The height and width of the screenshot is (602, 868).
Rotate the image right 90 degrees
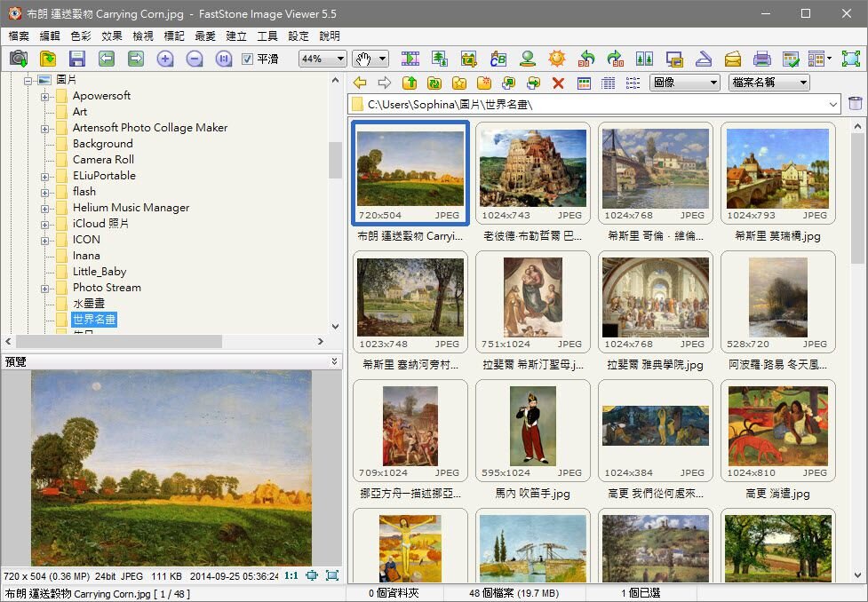[615, 58]
